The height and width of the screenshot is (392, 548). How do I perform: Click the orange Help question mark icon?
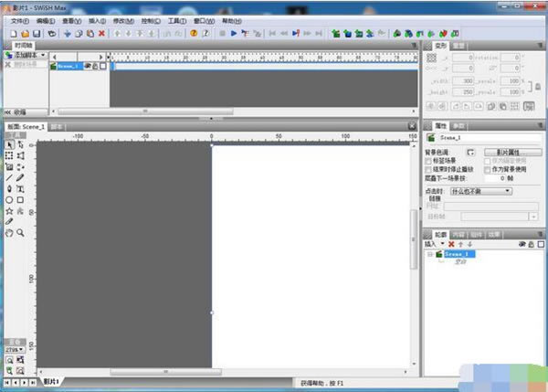(x=194, y=33)
